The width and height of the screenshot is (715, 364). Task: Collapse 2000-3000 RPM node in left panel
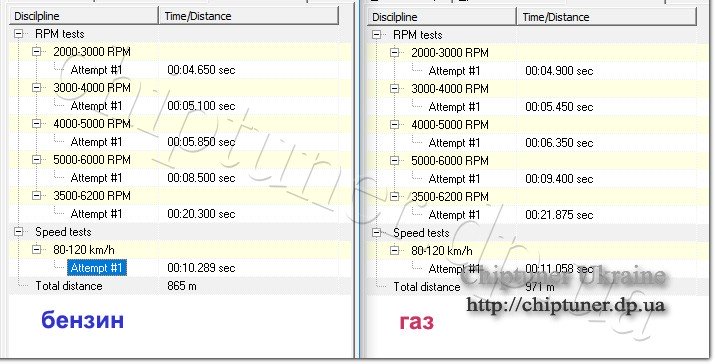[x=36, y=52]
